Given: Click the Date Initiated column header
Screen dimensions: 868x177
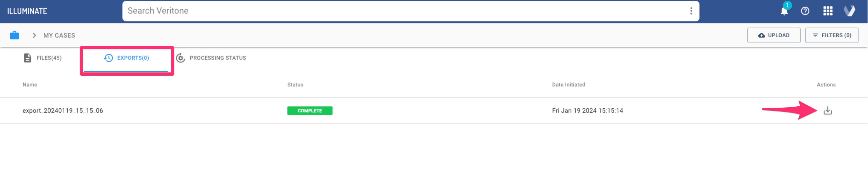Looking at the screenshot, I should coord(568,84).
